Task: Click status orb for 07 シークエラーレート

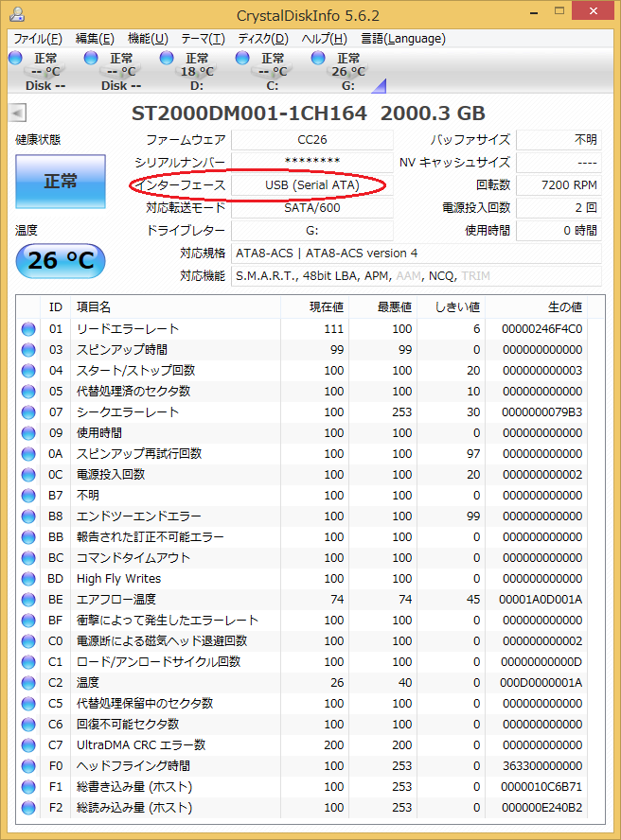Action: [x=28, y=412]
